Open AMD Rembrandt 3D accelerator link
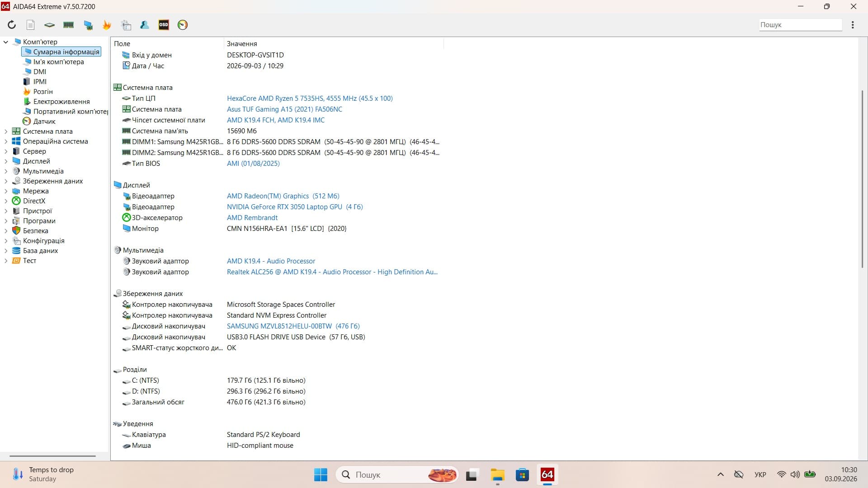 pyautogui.click(x=252, y=218)
